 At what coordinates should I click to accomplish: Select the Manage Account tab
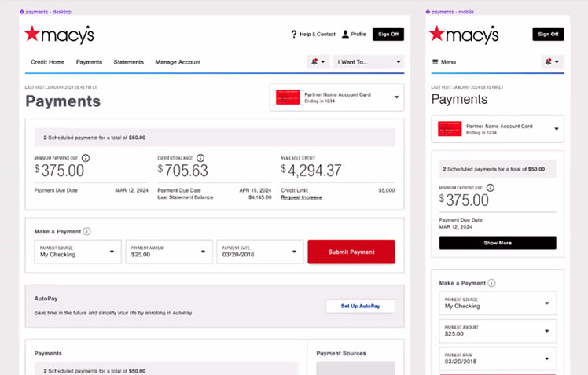pos(178,61)
